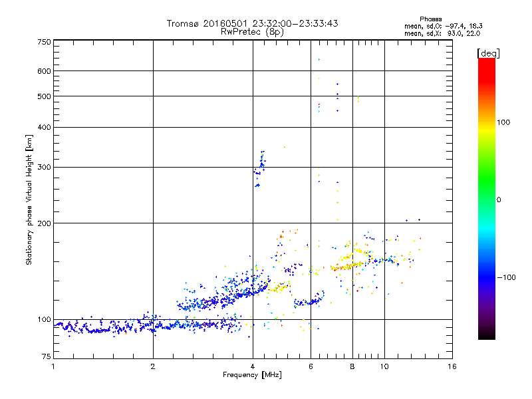Click the colorbar label '100'
Screen dimensions: 532x399
(x=503, y=122)
